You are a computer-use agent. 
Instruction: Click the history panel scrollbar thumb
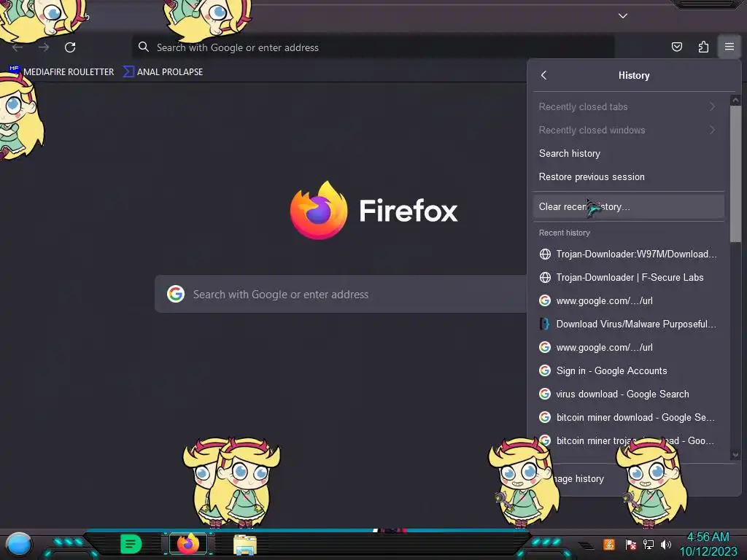(735, 174)
